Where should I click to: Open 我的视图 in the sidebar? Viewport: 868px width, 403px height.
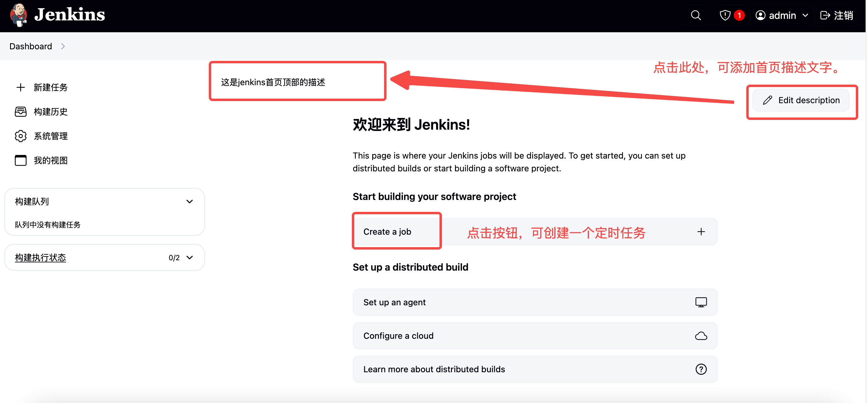[51, 160]
